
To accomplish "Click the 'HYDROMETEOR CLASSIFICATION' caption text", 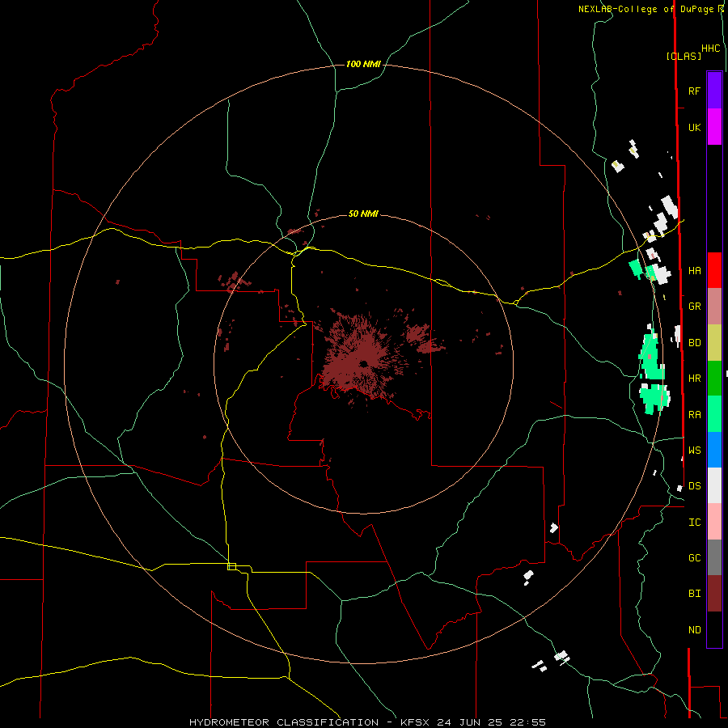I will 284,722.
